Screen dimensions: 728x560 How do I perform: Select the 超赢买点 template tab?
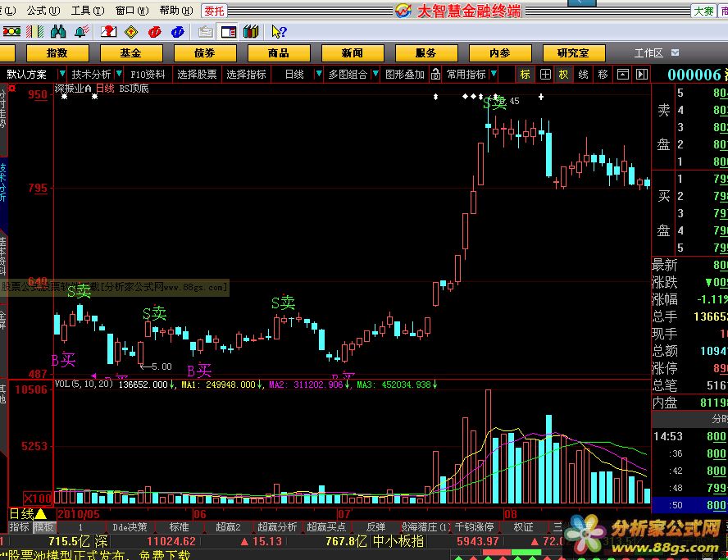[x=326, y=527]
